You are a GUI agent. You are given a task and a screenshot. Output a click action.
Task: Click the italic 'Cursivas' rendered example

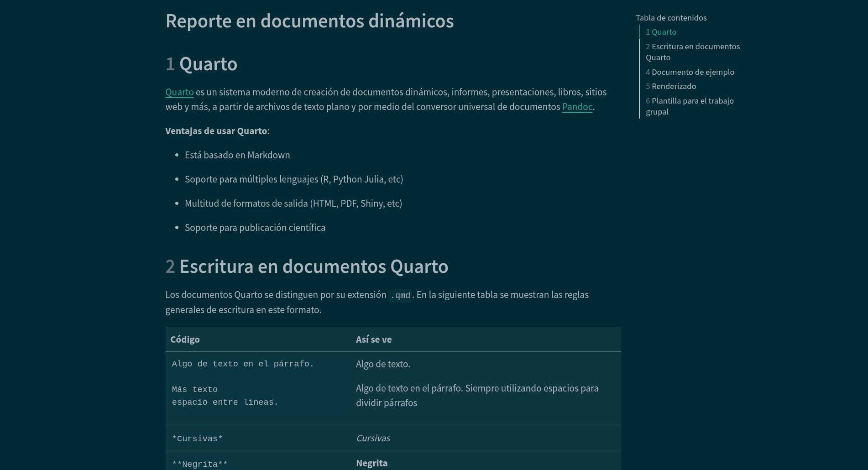[373, 438]
